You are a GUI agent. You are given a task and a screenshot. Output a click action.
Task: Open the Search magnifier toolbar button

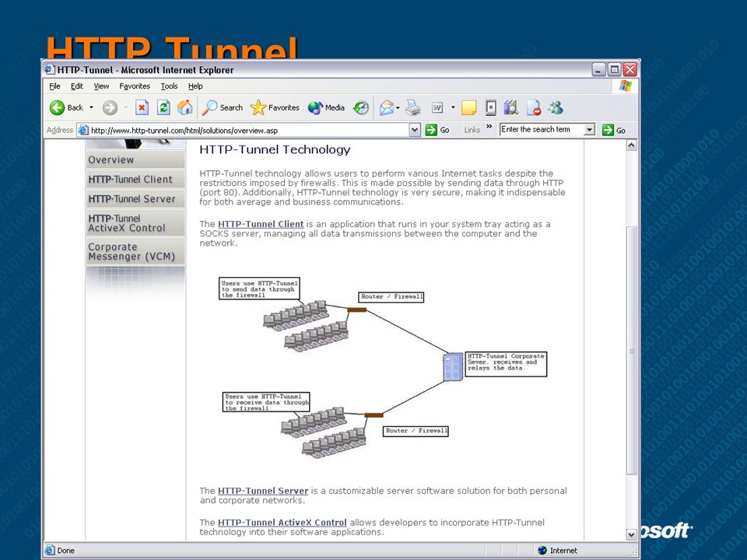(222, 107)
